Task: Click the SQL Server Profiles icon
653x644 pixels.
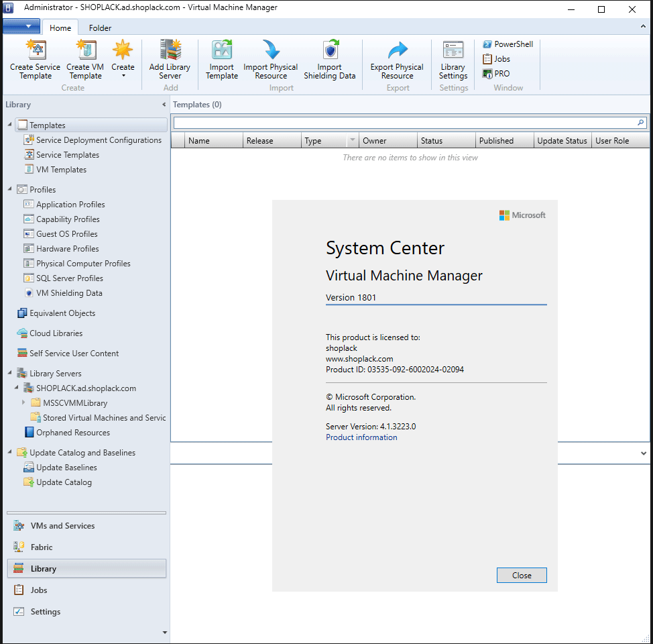Action: pyautogui.click(x=29, y=278)
